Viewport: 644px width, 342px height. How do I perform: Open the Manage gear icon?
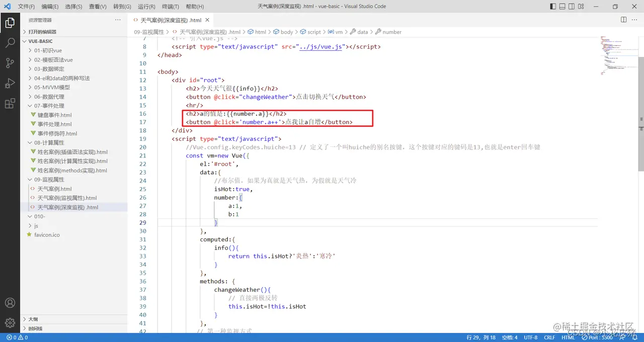(x=10, y=322)
